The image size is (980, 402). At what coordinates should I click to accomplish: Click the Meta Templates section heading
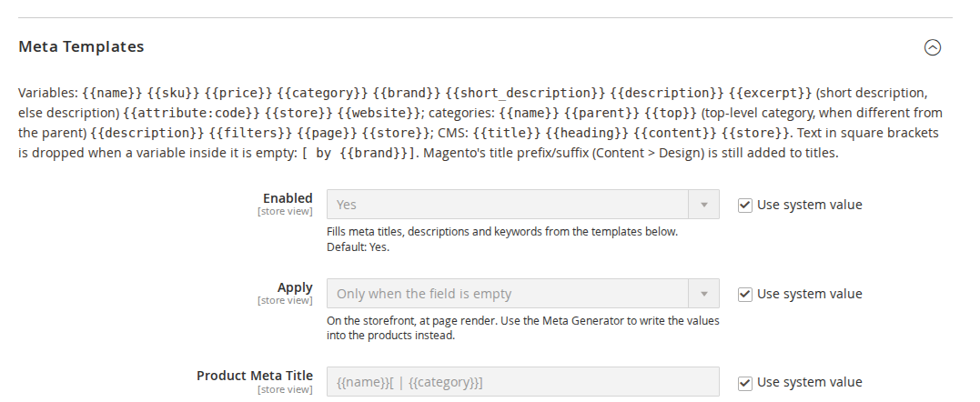81,46
